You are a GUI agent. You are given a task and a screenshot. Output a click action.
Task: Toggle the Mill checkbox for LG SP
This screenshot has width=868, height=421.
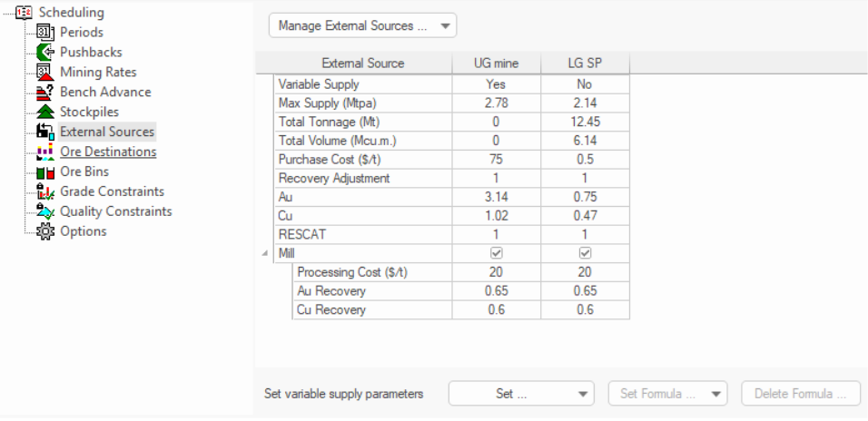click(x=585, y=253)
